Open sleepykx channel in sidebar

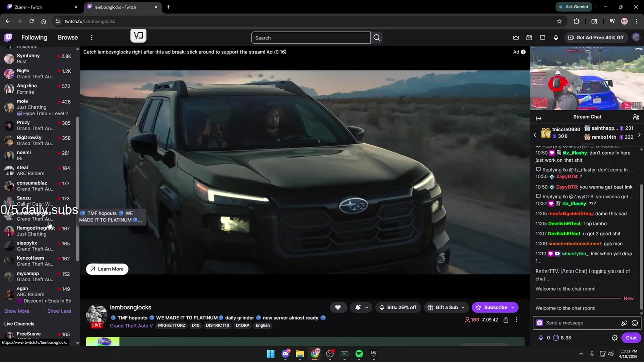[39, 246]
